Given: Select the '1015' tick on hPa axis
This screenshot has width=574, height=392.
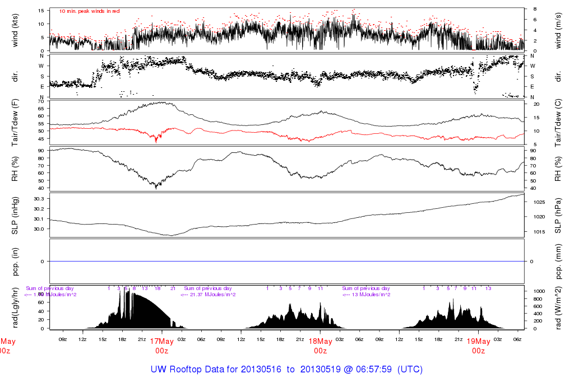Looking at the screenshot, I should tap(539, 231).
